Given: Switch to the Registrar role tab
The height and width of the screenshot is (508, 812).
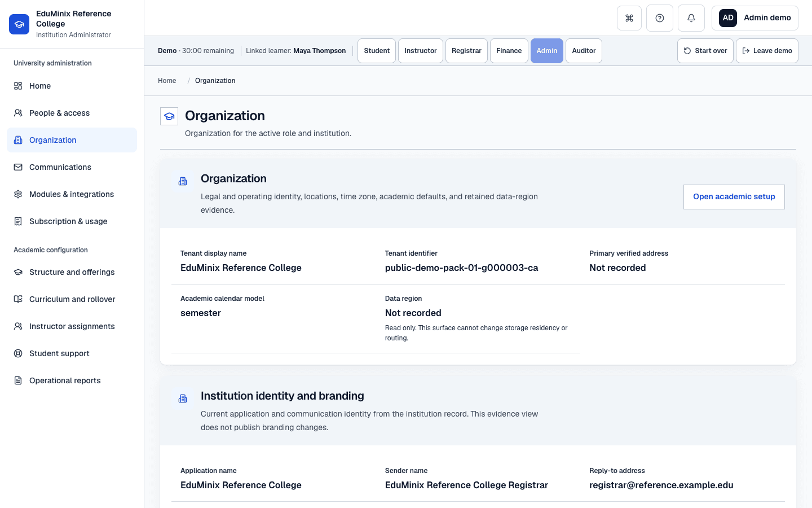Looking at the screenshot, I should click(x=466, y=51).
